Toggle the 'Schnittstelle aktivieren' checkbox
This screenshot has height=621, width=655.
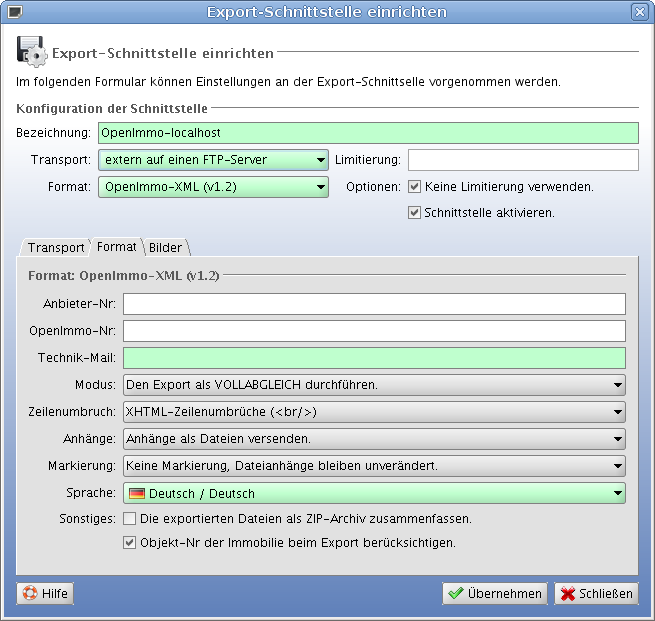coord(414,213)
